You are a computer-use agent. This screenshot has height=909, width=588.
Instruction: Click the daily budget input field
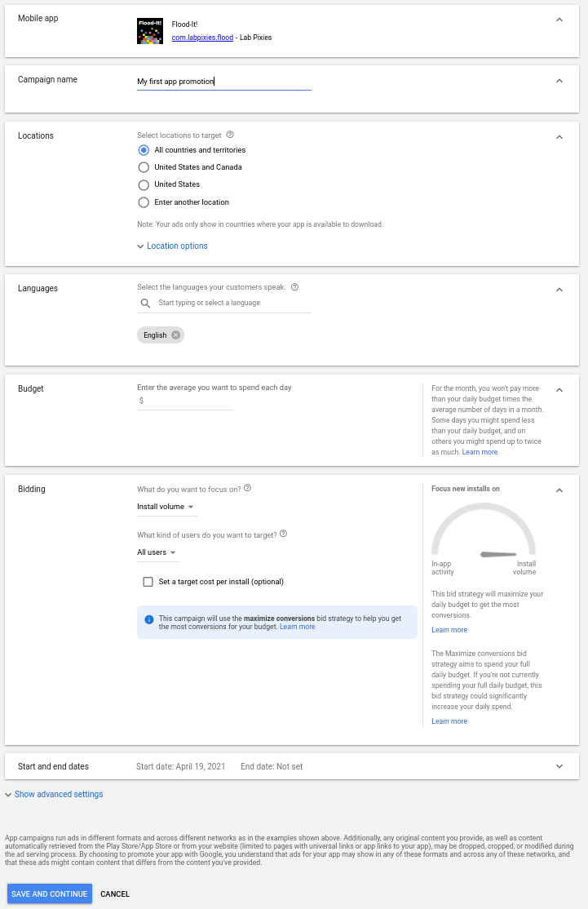point(189,401)
